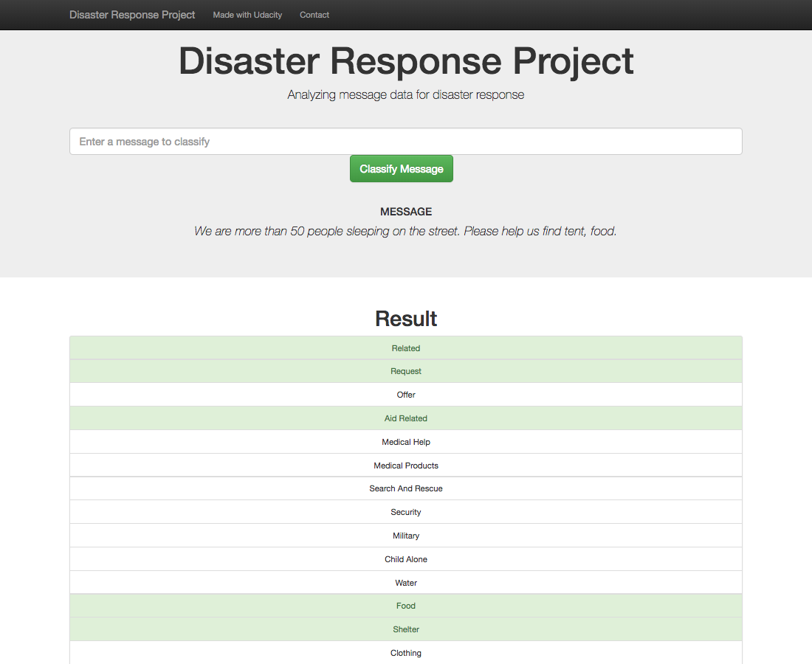This screenshot has height=664, width=812.
Task: Click the Medical Products category row
Action: pyautogui.click(x=405, y=466)
